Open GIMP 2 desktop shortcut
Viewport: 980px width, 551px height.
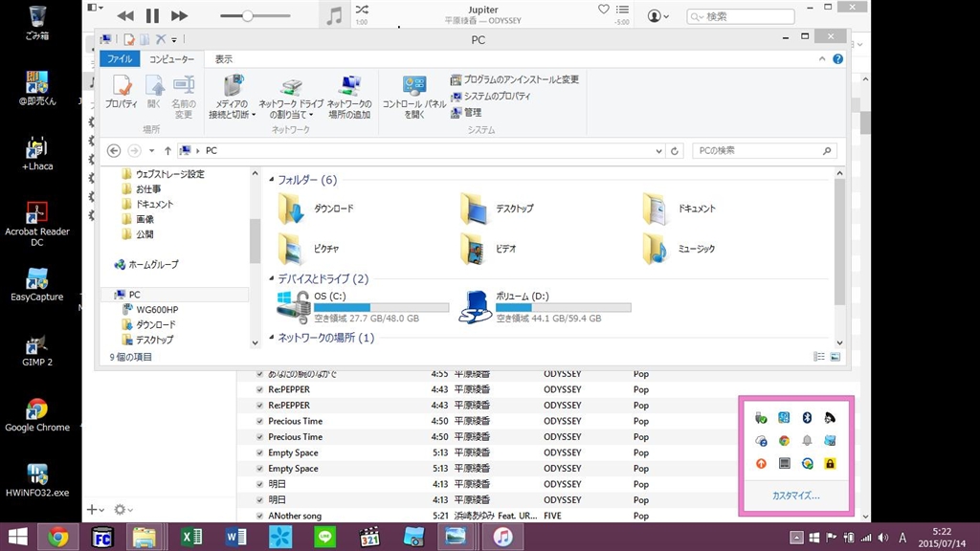pyautogui.click(x=37, y=350)
